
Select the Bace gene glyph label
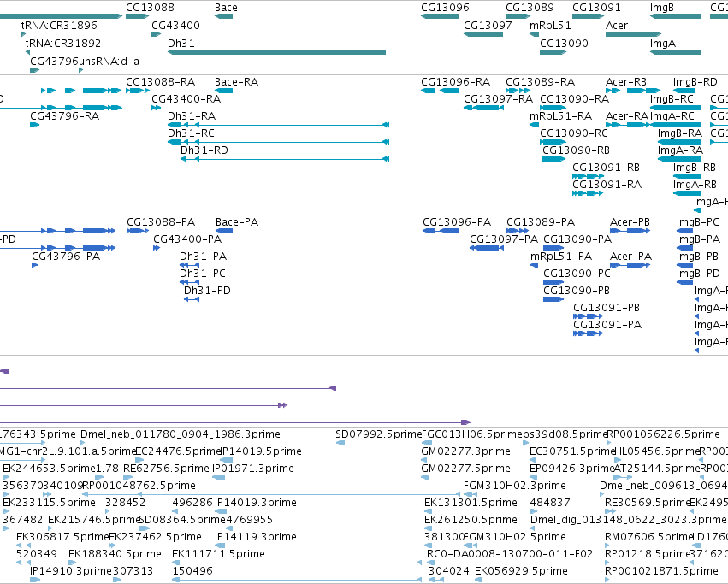[226, 8]
